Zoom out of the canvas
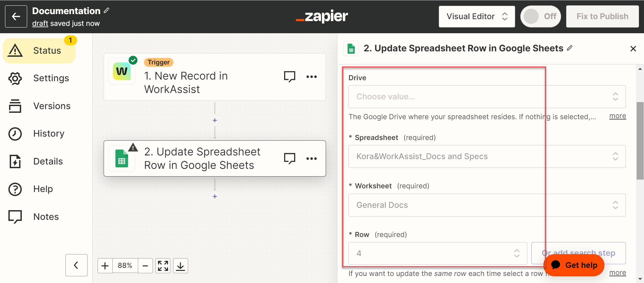Screen dimensions: 644x283 click(x=145, y=266)
